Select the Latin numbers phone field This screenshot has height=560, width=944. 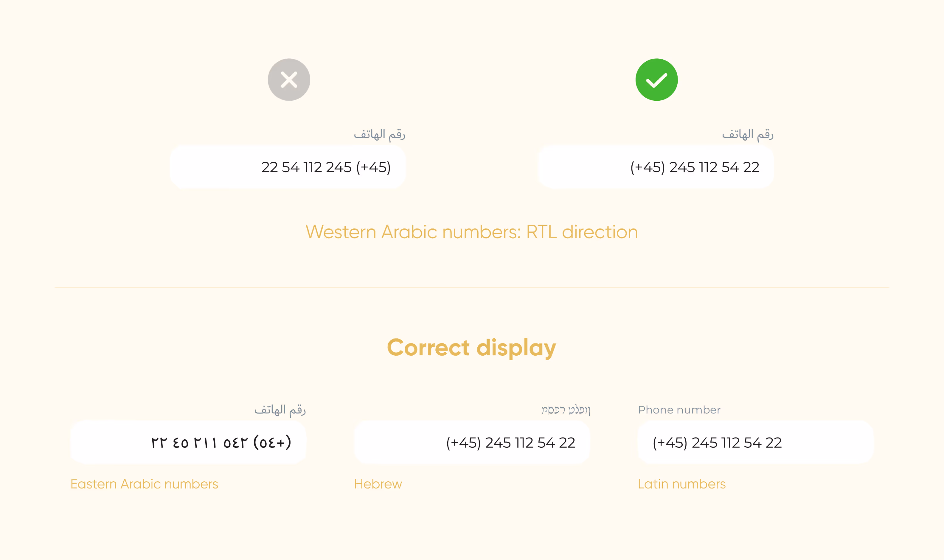[755, 442]
